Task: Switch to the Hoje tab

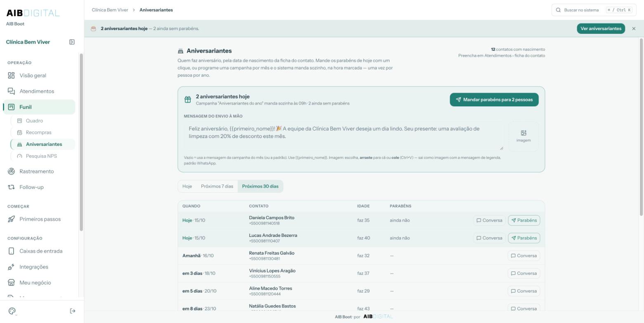Action: [187, 186]
